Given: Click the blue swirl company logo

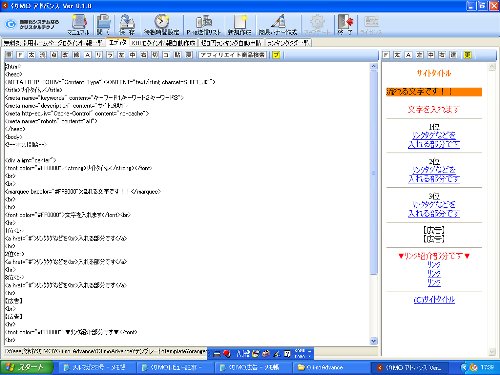Looking at the screenshot, I should tap(11, 24).
